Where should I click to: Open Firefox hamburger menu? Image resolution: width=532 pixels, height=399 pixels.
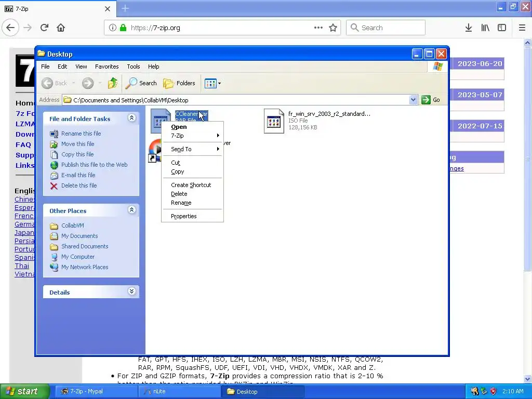(522, 28)
